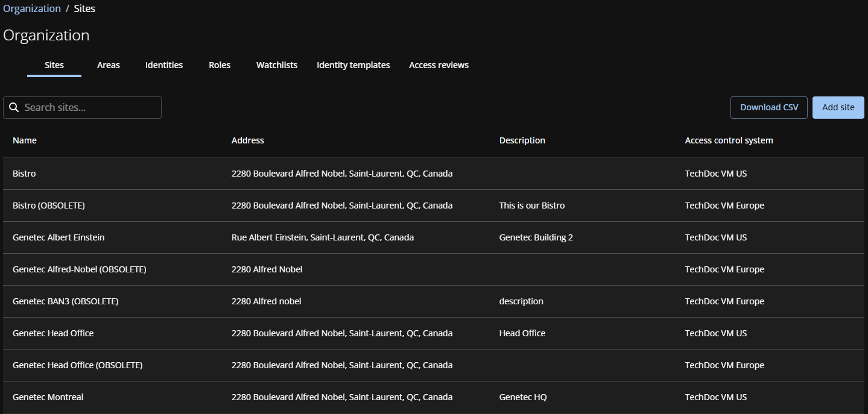The width and height of the screenshot is (868, 414).
Task: Click the Download CSV button
Action: click(768, 107)
